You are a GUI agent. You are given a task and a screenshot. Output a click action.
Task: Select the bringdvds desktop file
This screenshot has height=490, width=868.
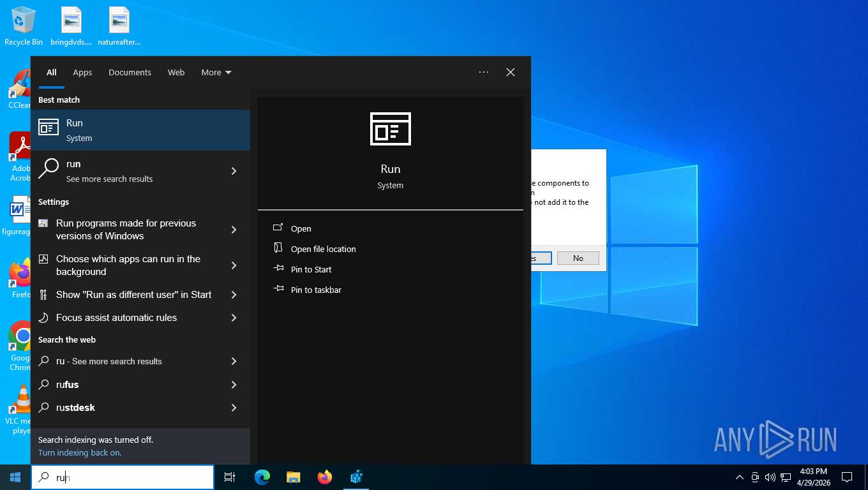[x=71, y=27]
